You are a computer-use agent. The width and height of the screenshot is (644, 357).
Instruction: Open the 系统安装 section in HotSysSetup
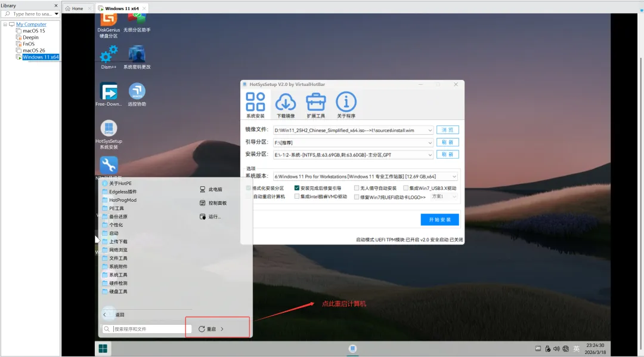(x=255, y=105)
